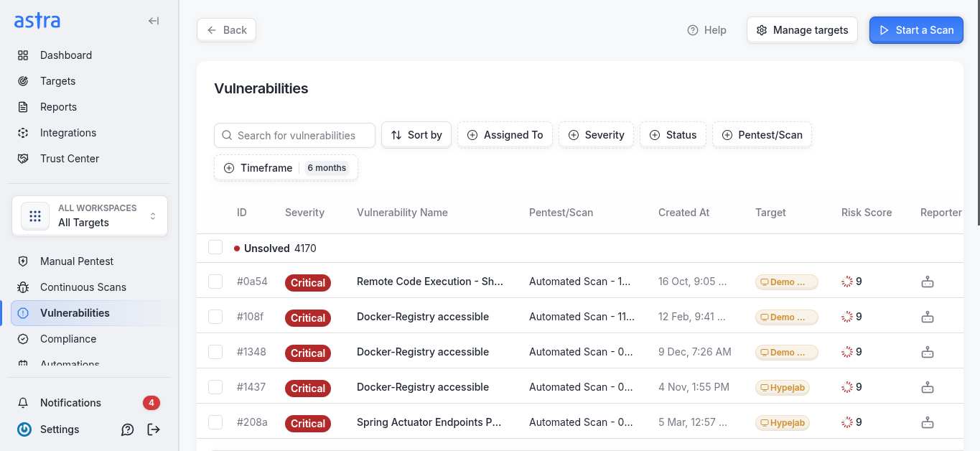
Task: Click the Vulnerability Name column header
Action: [402, 213]
